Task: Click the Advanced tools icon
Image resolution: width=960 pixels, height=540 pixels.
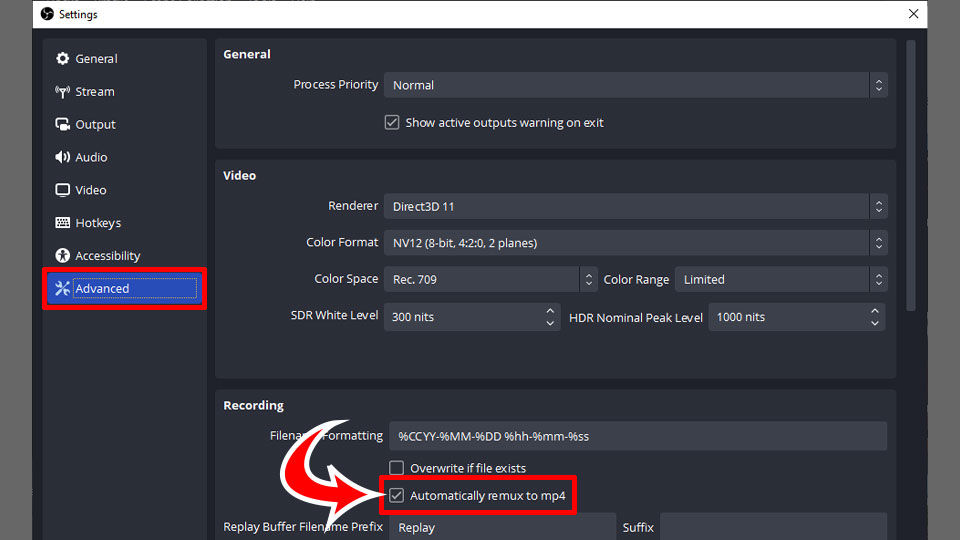Action: (x=62, y=288)
